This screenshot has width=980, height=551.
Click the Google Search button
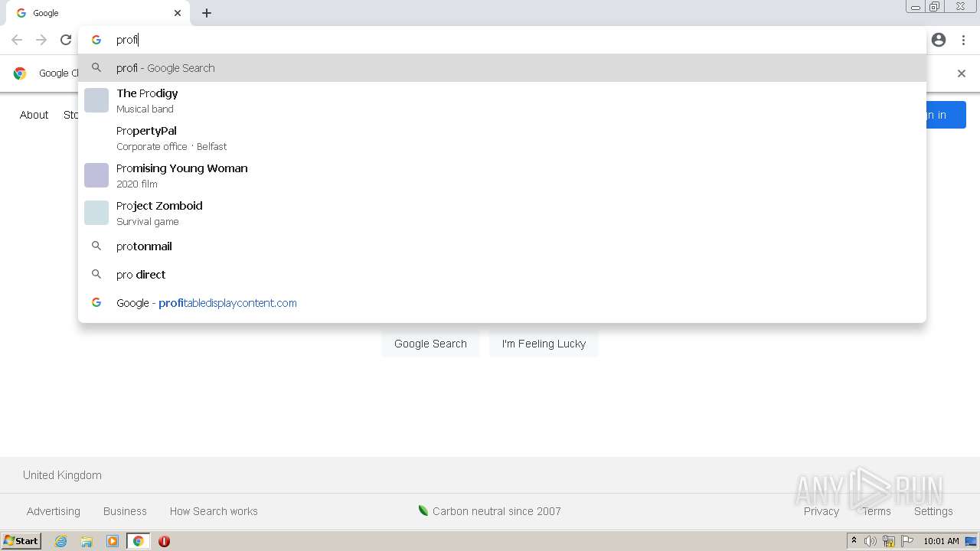tap(430, 344)
